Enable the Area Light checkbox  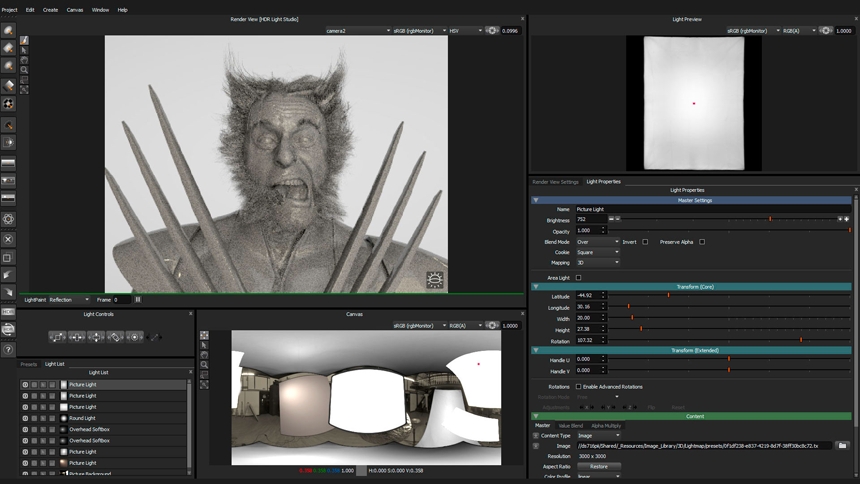pyautogui.click(x=578, y=278)
